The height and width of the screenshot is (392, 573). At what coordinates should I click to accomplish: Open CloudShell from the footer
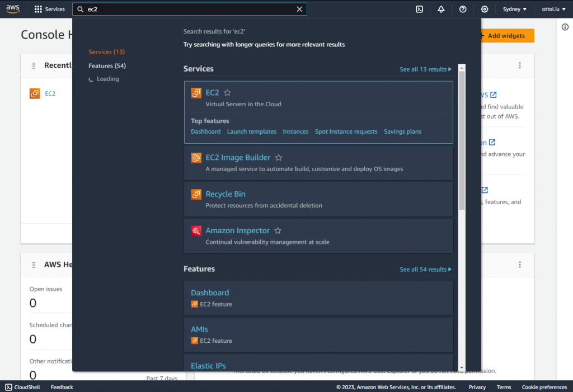pos(22,387)
